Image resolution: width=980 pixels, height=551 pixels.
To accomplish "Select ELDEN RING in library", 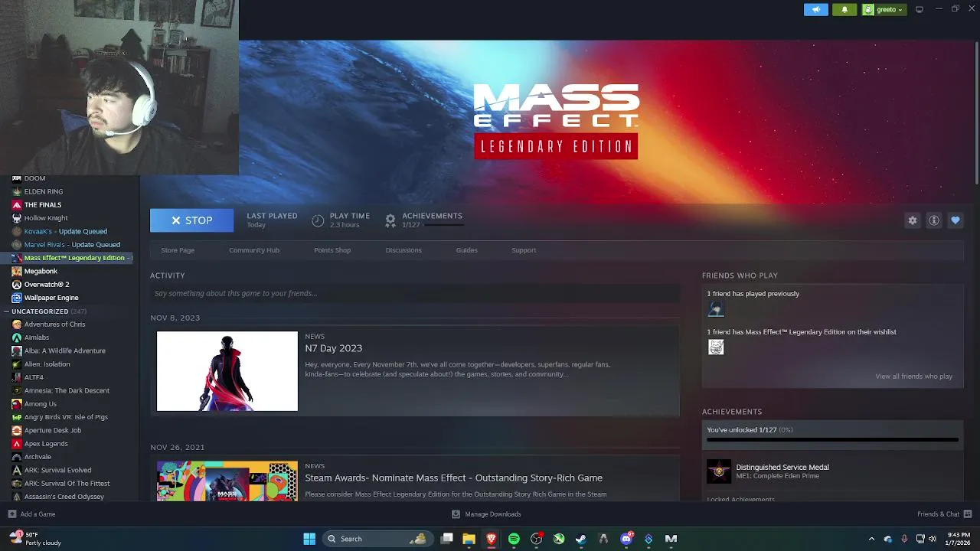I will tap(44, 191).
